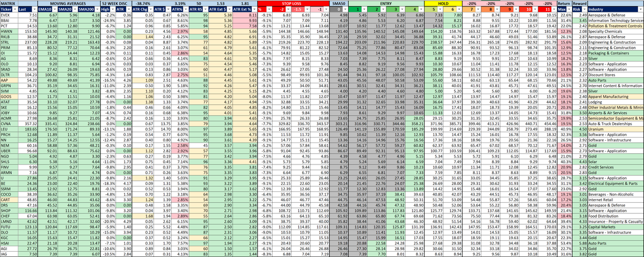Open the Ticker column filter dropdown

click(14, 10)
